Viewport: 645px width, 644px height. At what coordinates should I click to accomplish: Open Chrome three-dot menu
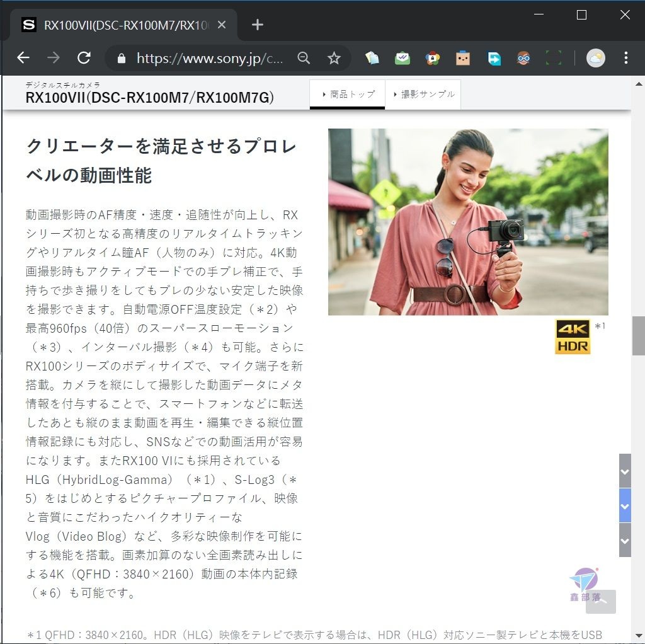point(625,58)
